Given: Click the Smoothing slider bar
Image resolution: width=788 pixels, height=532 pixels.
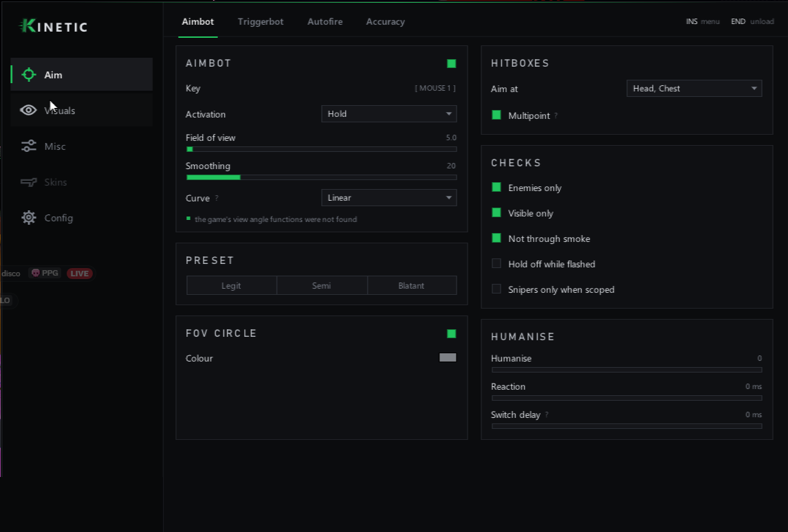Looking at the screenshot, I should tap(322, 177).
